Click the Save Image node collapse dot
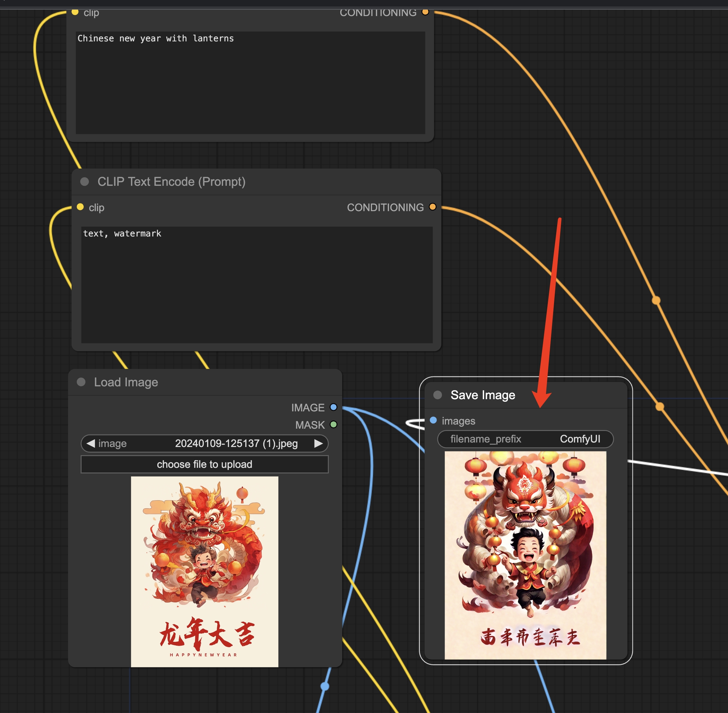The height and width of the screenshot is (713, 728). tap(437, 395)
